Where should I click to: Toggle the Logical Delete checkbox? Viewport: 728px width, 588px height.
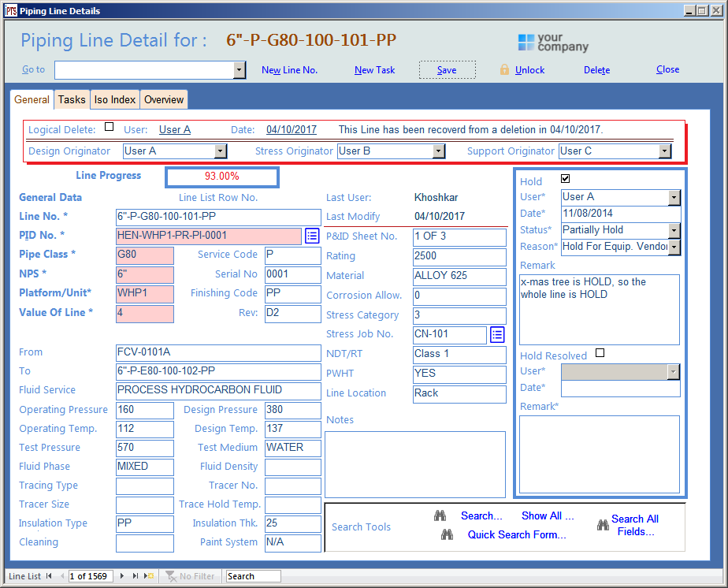pyautogui.click(x=109, y=126)
